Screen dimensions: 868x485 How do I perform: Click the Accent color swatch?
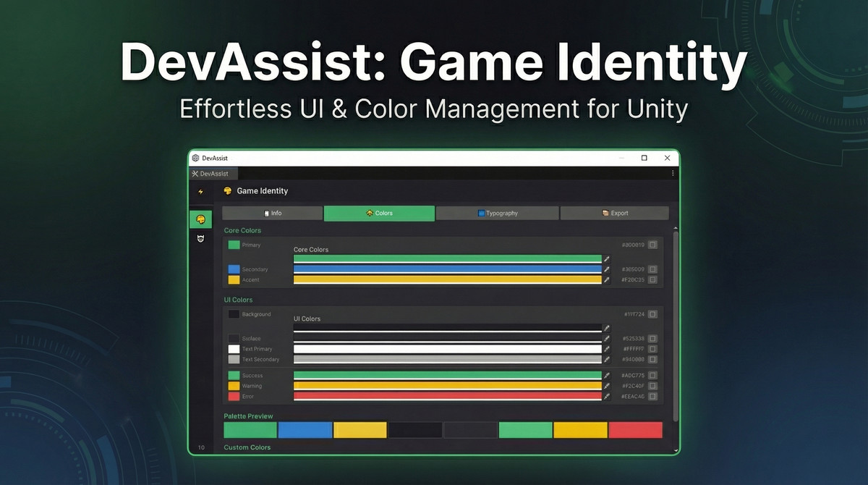click(234, 279)
